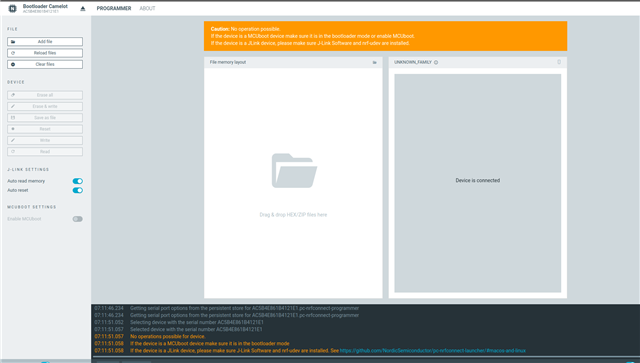Click the Erase & write button

[x=45, y=107]
